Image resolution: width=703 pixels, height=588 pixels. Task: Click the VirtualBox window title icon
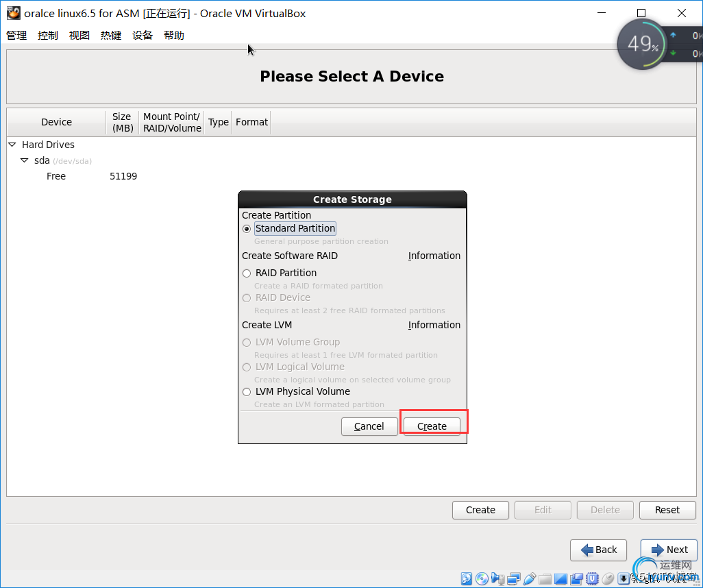pos(14,13)
